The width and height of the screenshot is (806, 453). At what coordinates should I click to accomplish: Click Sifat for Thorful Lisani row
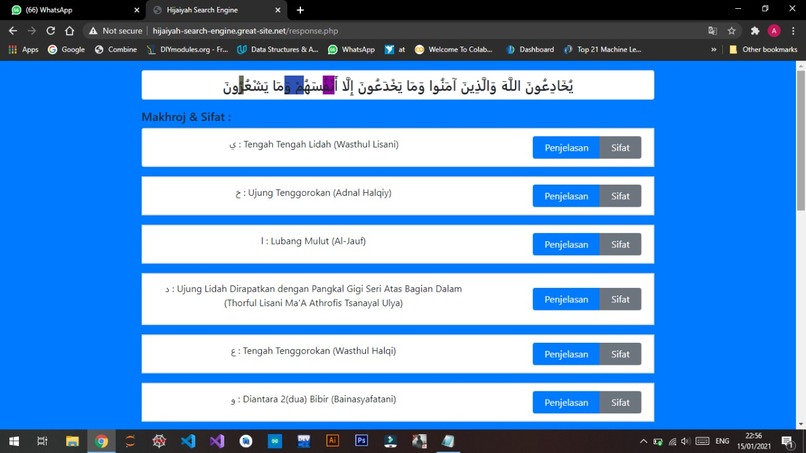coord(620,299)
